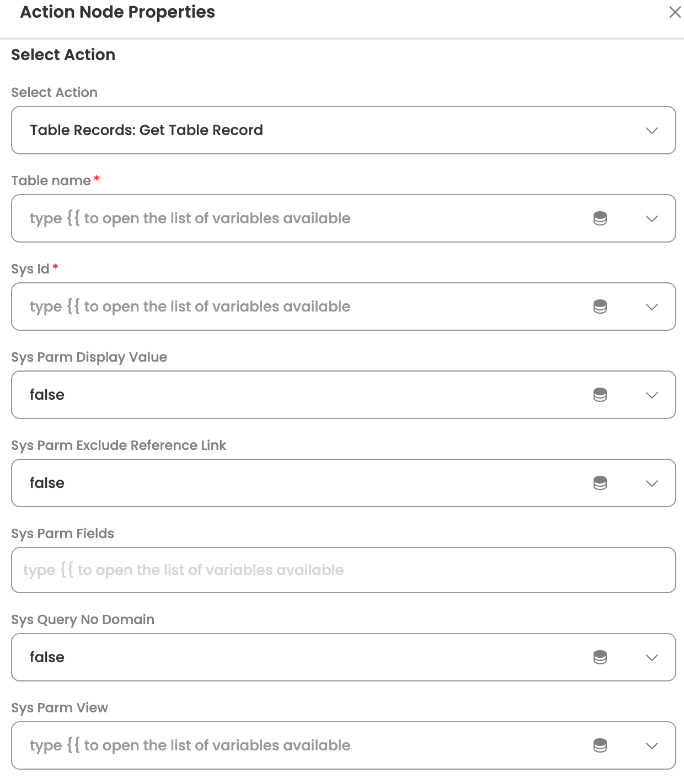Click database icon in Sys Parm Display Value
684x784 pixels.
click(x=600, y=395)
